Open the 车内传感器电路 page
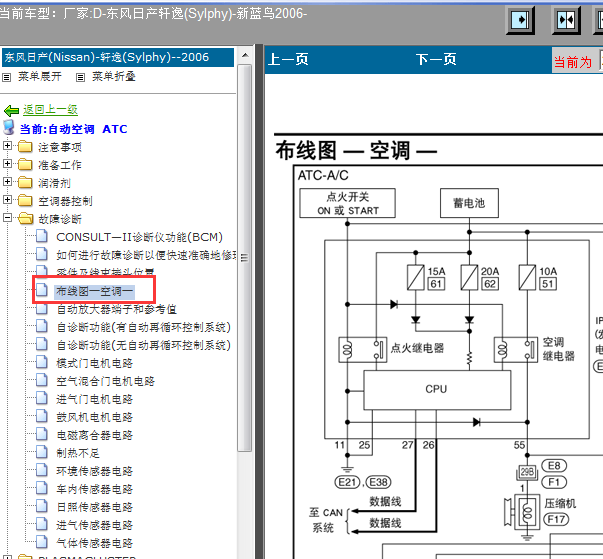 click(95, 489)
